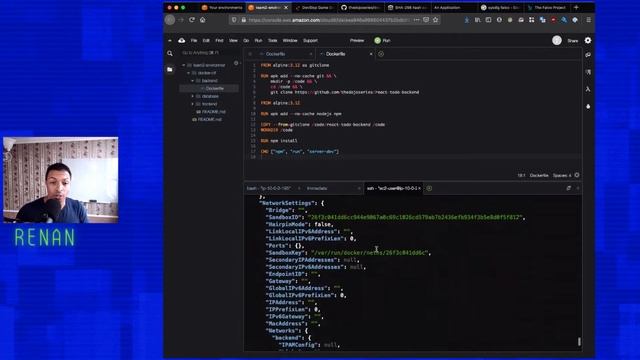Collapse the root environment folder

tap(184, 65)
